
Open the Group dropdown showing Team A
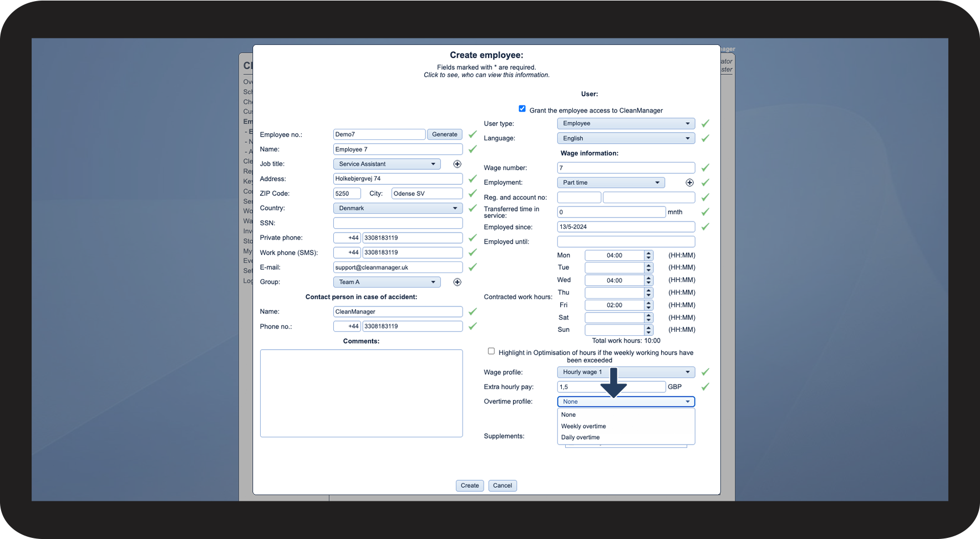387,282
